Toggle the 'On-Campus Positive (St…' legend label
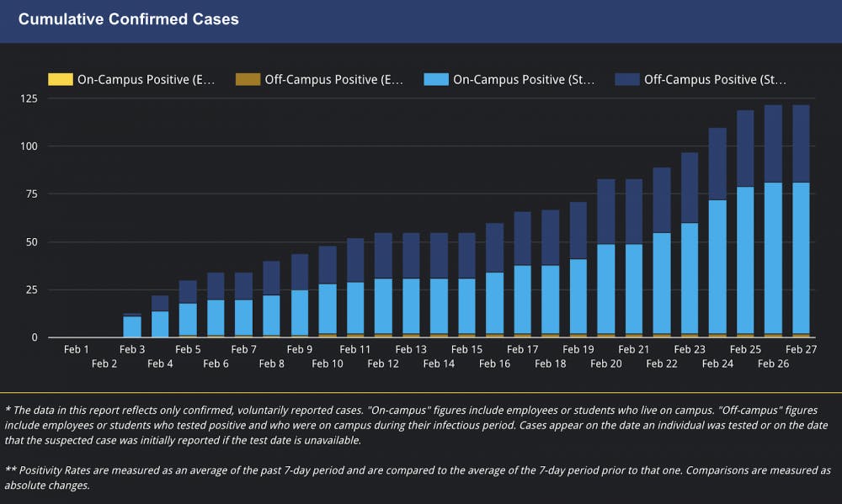 point(524,80)
